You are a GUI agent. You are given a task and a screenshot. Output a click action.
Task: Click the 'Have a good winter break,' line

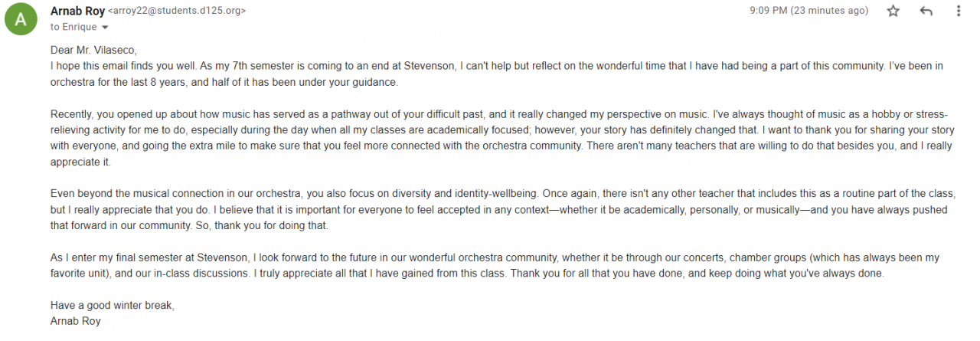coord(112,306)
